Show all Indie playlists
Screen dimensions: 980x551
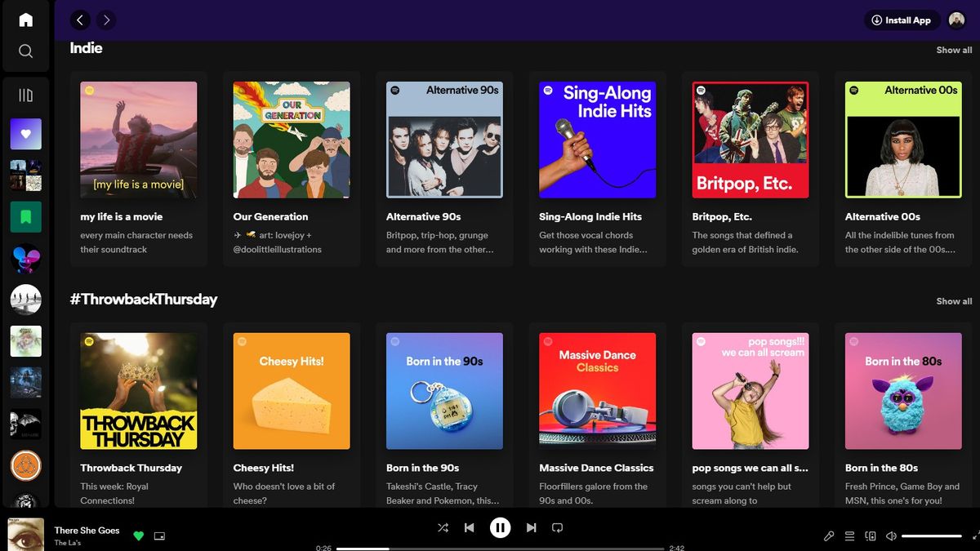click(x=954, y=51)
